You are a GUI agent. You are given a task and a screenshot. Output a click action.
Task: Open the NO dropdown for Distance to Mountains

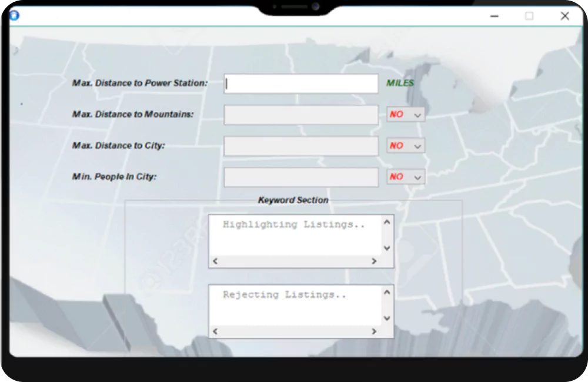[x=406, y=115]
